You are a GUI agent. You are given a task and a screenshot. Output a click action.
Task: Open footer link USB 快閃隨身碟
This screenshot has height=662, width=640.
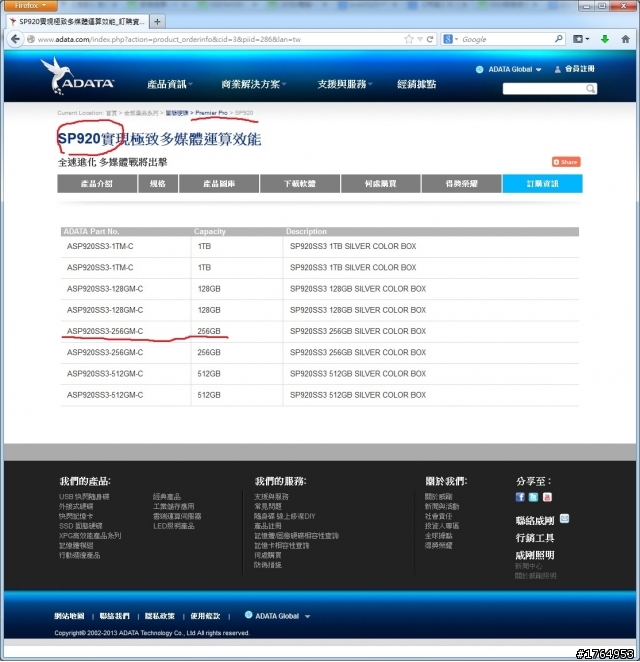coord(84,496)
